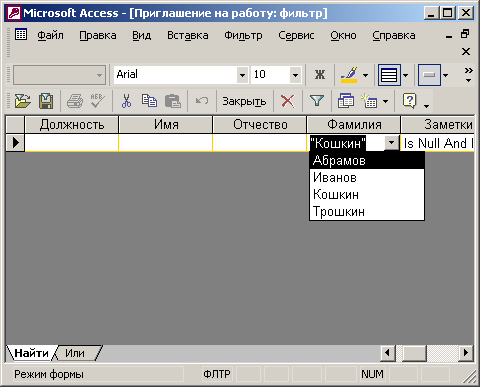This screenshot has height=387, width=480.
Task: Select Абрамов in the dropdown list
Action: click(x=367, y=161)
